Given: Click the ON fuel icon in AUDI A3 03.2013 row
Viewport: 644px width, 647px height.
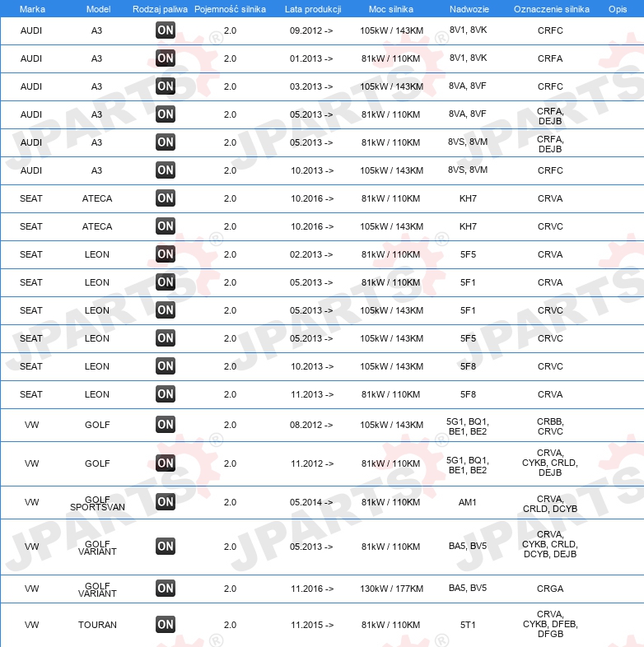Looking at the screenshot, I should 166,86.
